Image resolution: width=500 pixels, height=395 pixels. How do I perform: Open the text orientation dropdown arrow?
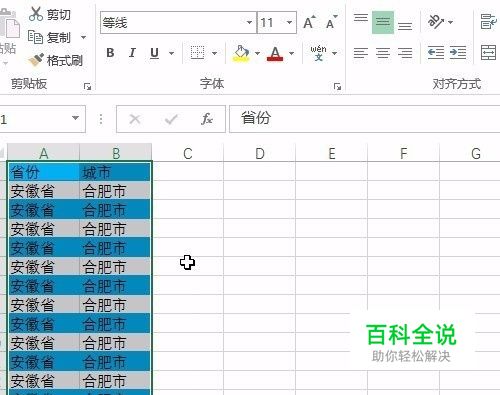pyautogui.click(x=451, y=22)
